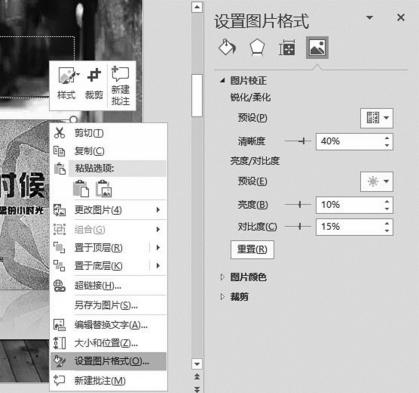Increase 对比度 with spinner up arrow

(387, 223)
